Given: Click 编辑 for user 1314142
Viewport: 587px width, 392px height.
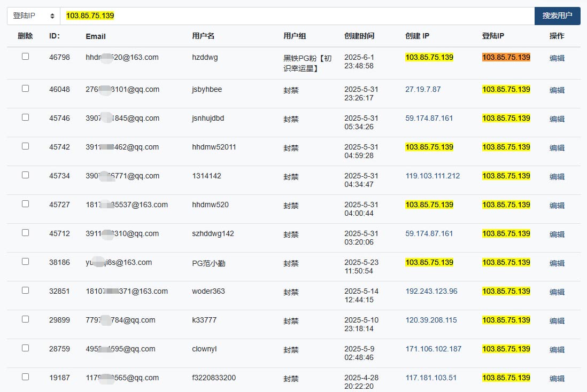Looking at the screenshot, I should pyautogui.click(x=557, y=177).
